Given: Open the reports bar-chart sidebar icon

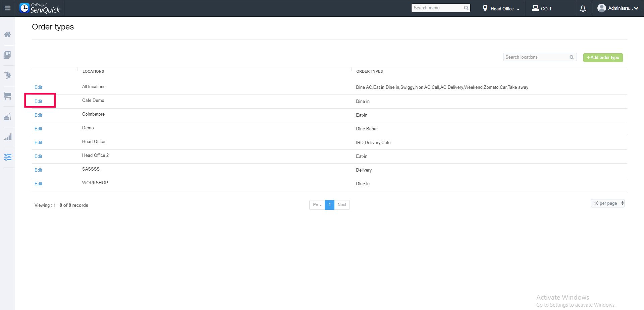Looking at the screenshot, I should pos(7,137).
